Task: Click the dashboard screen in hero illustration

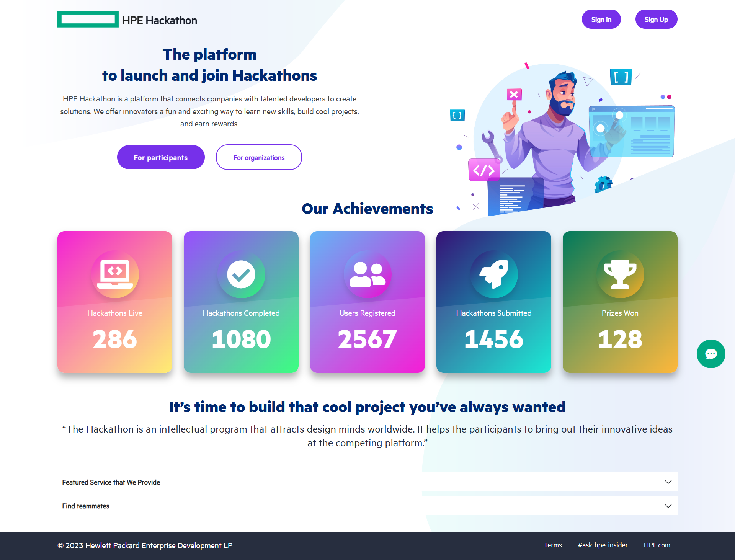Action: (x=632, y=131)
